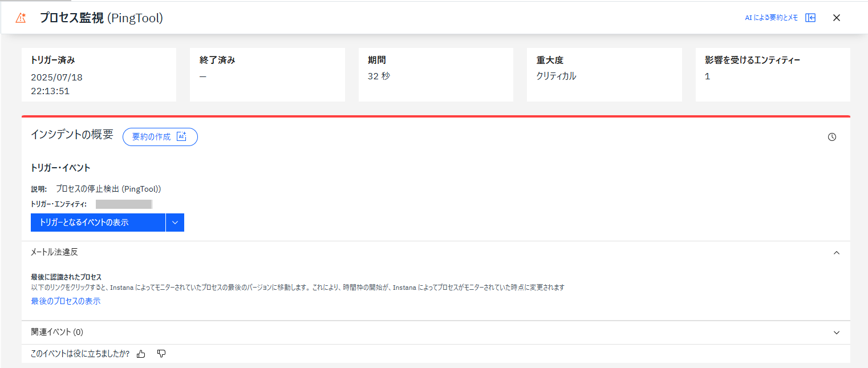Image resolution: width=868 pixels, height=368 pixels.
Task: Click the 最後に認識されたプロセス label
Action: (x=66, y=277)
